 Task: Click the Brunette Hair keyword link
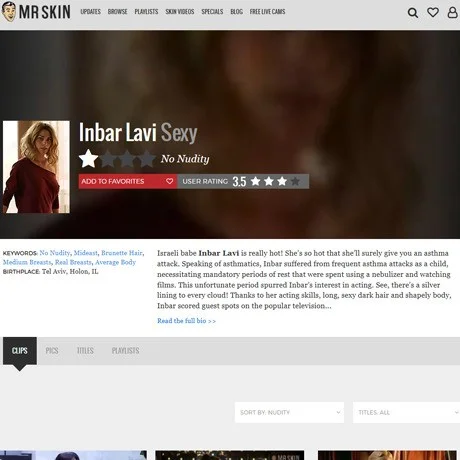(x=122, y=253)
